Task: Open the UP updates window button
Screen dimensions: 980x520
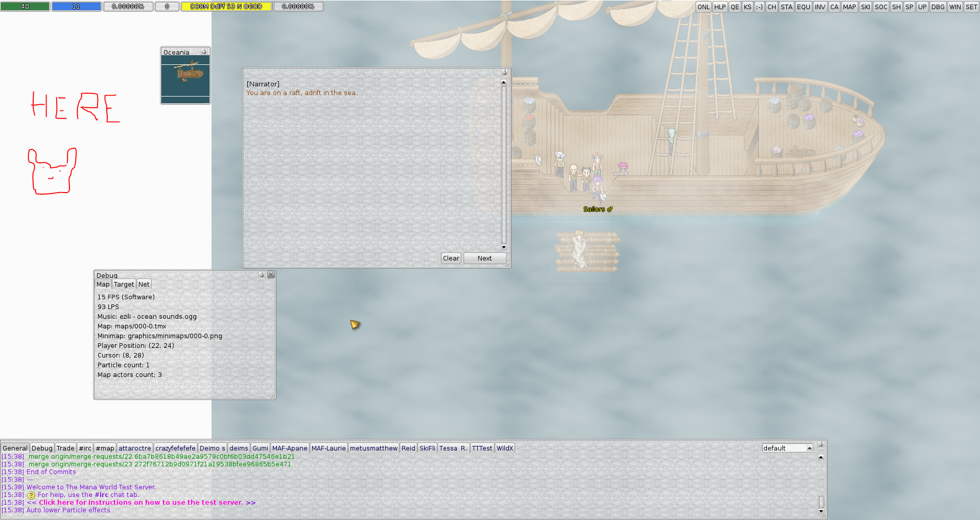Action: pyautogui.click(x=922, y=7)
